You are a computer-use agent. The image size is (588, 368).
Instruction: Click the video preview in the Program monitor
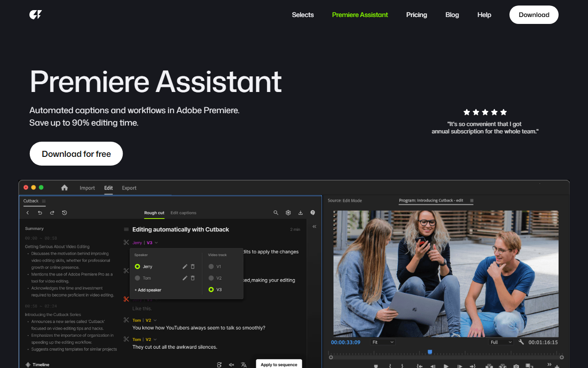[446, 274]
